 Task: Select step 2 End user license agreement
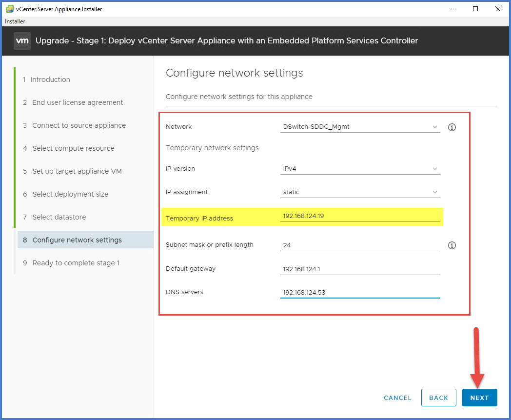[77, 102]
